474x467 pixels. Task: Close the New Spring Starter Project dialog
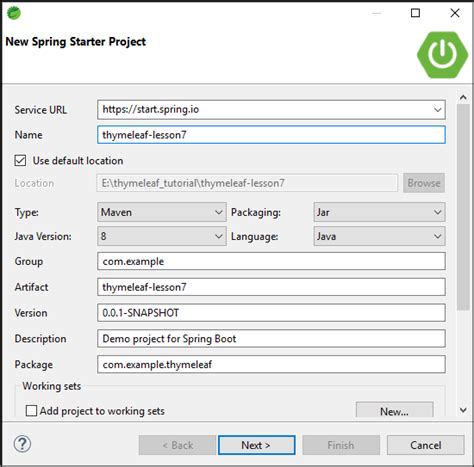(455, 13)
